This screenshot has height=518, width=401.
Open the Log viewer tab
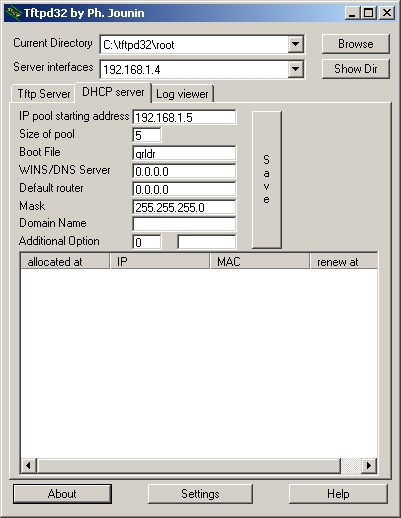click(182, 94)
